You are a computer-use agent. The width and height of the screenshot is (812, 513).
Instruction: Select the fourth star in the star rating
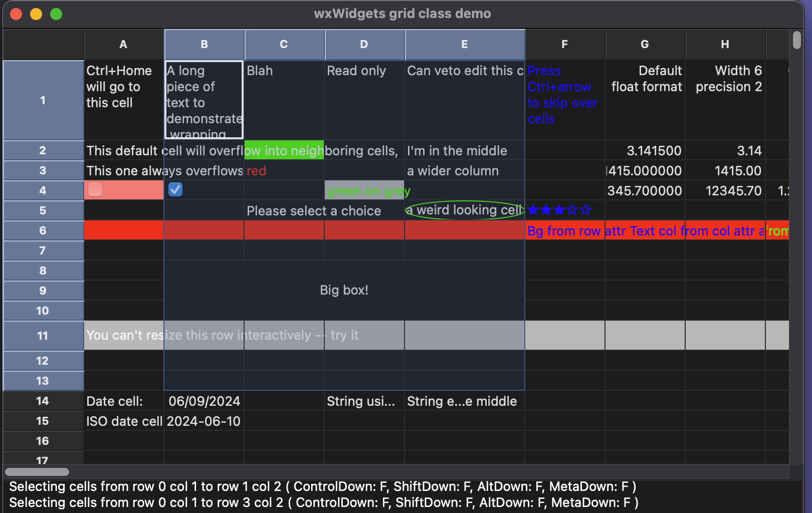[x=571, y=210]
